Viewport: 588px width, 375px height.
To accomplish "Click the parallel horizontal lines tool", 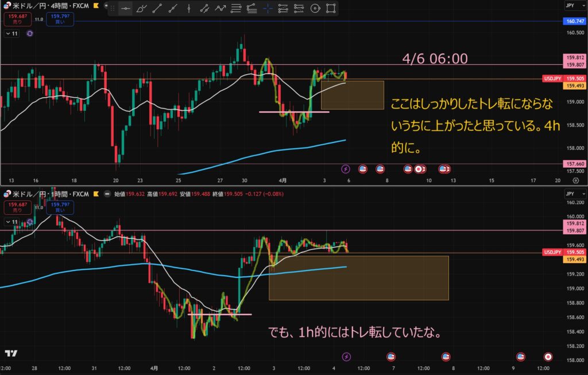I will (x=235, y=9).
